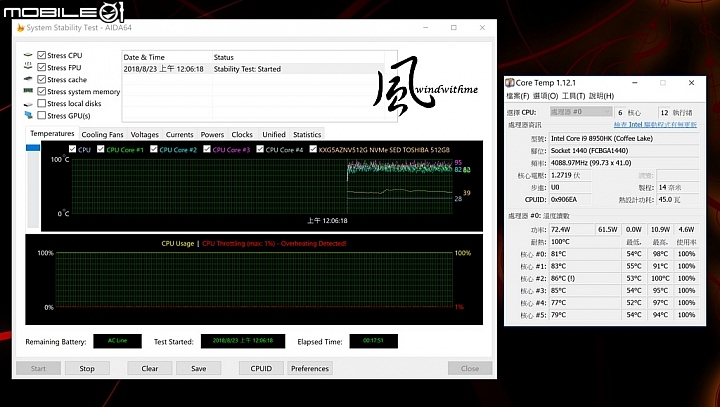Switch to the Voltages tab
The width and height of the screenshot is (720, 407).
coord(144,135)
